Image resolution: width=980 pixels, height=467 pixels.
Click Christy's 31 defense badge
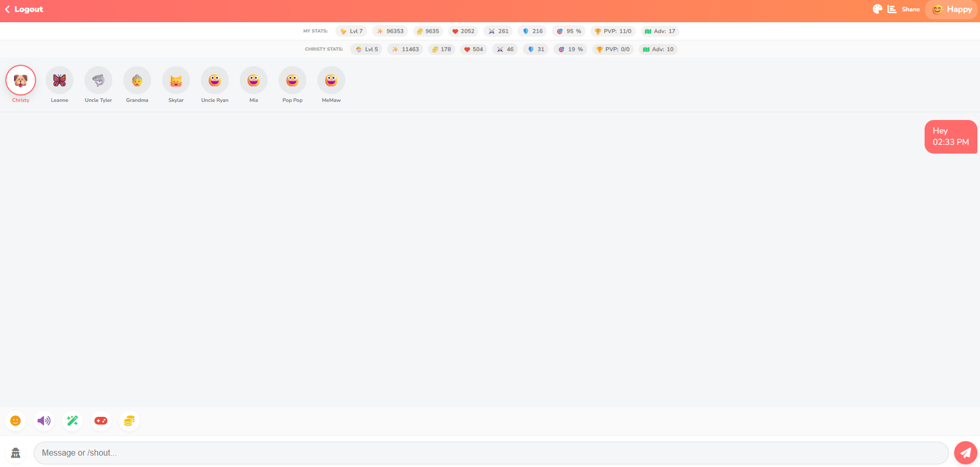click(x=535, y=49)
